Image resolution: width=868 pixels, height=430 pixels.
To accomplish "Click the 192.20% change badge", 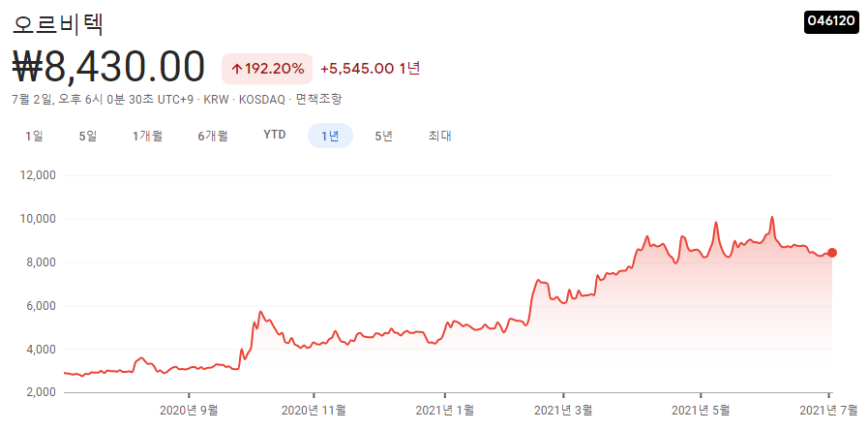I will tap(267, 69).
